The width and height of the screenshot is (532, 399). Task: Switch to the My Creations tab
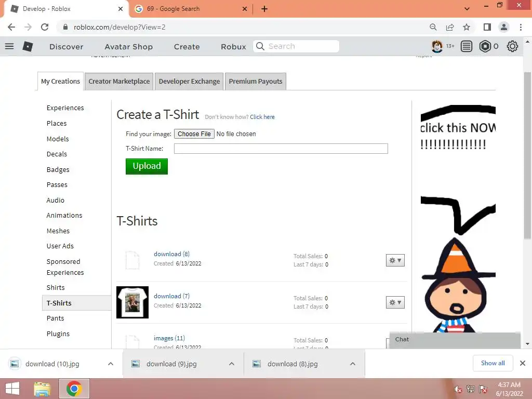(60, 82)
